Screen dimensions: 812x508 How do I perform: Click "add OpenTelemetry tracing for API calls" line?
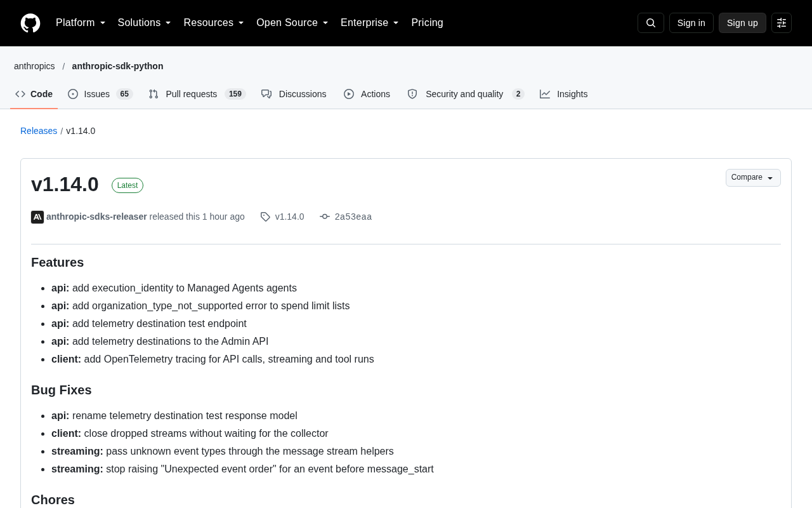(x=213, y=359)
